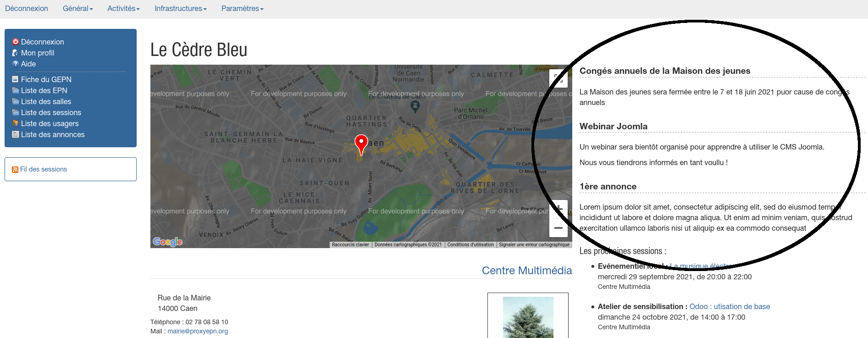
Task: Select Déconnexion in top navigation bar
Action: point(27,9)
